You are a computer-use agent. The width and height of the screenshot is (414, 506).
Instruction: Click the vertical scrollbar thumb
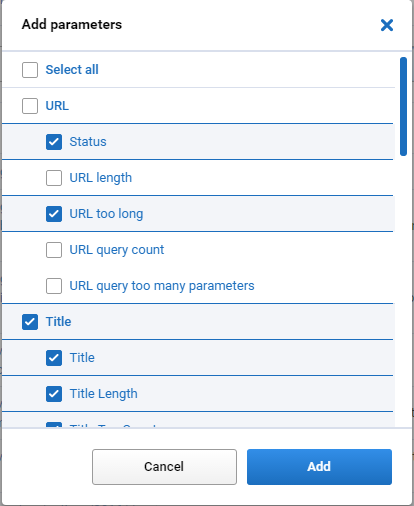coord(403,106)
